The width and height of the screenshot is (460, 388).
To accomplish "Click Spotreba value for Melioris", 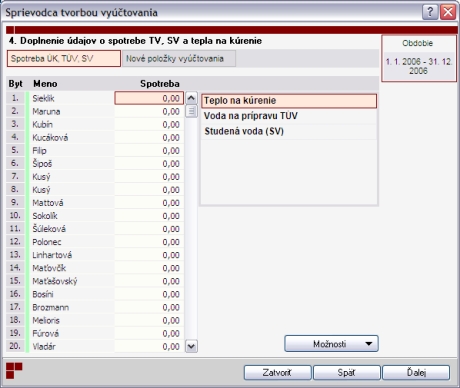I will click(x=149, y=320).
